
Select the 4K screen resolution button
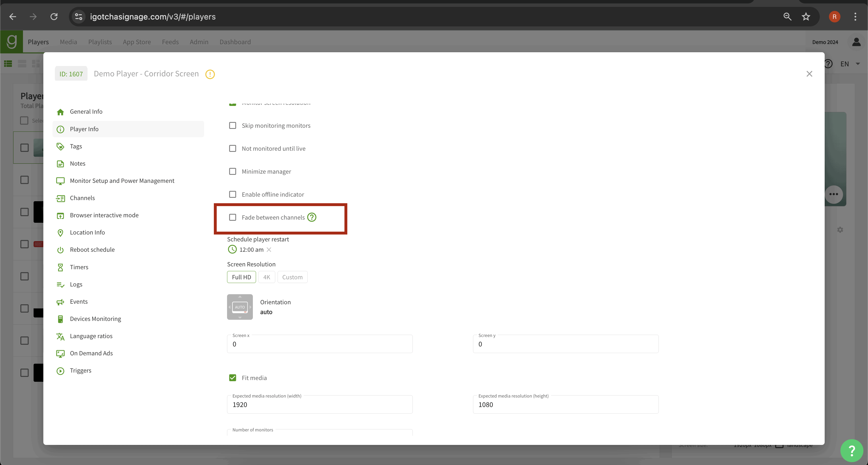point(267,277)
